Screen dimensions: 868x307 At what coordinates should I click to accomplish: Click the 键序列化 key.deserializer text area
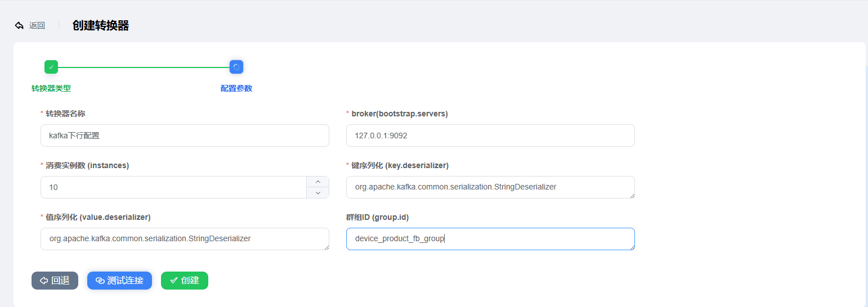pos(490,187)
